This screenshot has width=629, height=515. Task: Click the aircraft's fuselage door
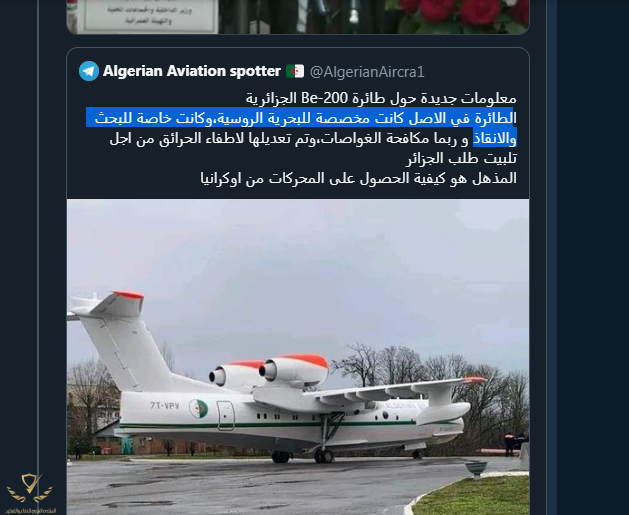click(226, 416)
